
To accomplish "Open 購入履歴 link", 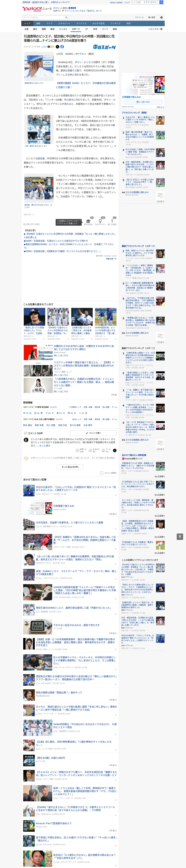I will pos(152,18).
